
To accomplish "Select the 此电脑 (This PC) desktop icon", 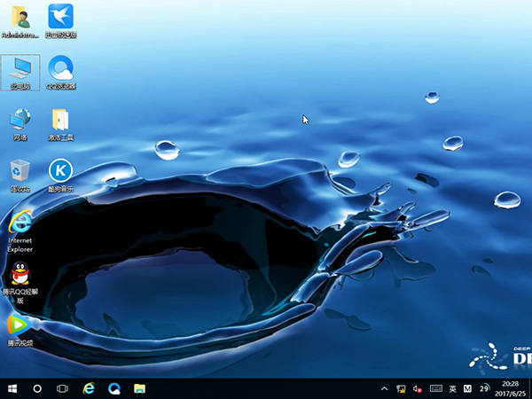I will click(20, 69).
